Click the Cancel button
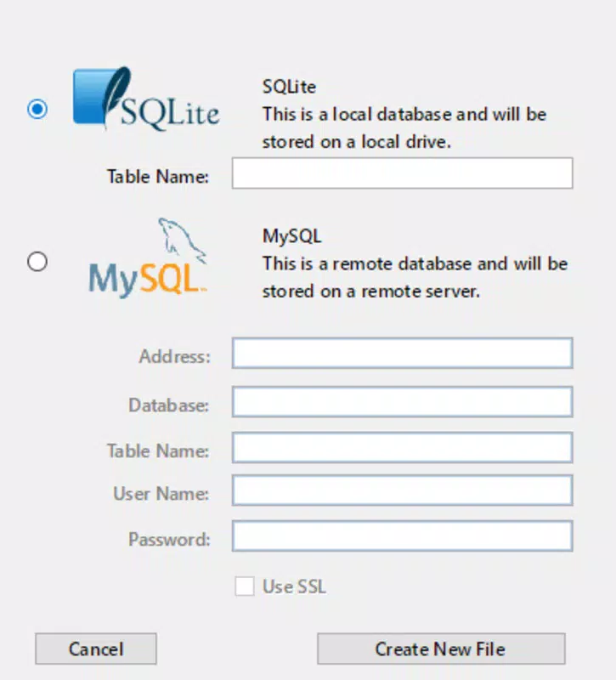Screen dimensions: 616x680 pyautogui.click(x=96, y=649)
